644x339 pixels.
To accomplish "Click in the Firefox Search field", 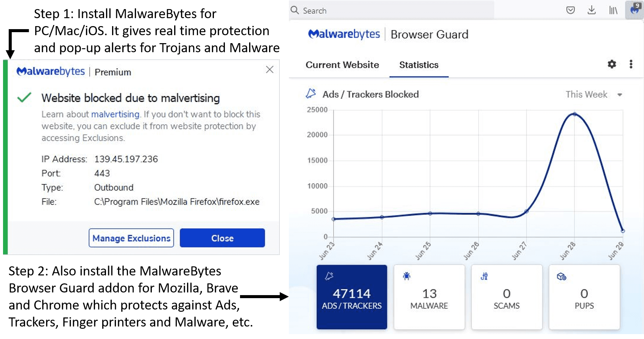I will click(x=394, y=11).
